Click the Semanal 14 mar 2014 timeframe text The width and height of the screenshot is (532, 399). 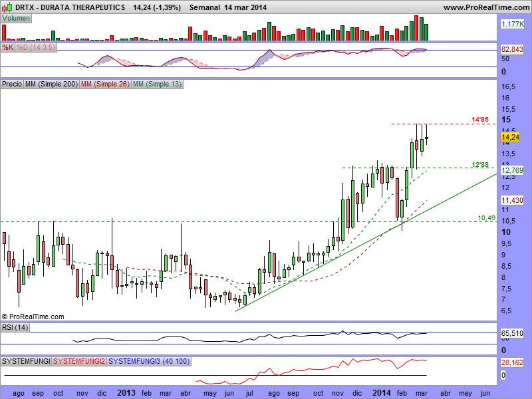pos(227,7)
